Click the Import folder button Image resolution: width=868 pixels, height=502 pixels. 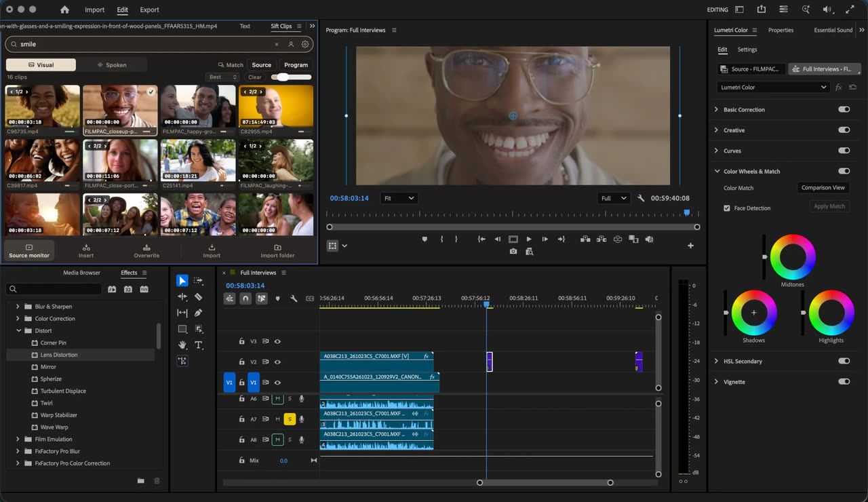click(277, 251)
